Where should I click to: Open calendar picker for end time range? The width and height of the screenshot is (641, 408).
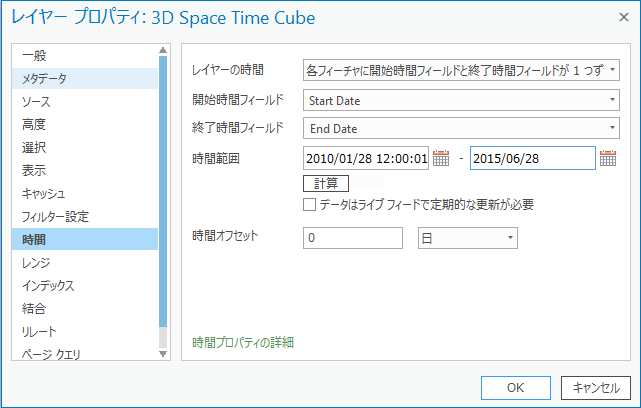coord(608,158)
